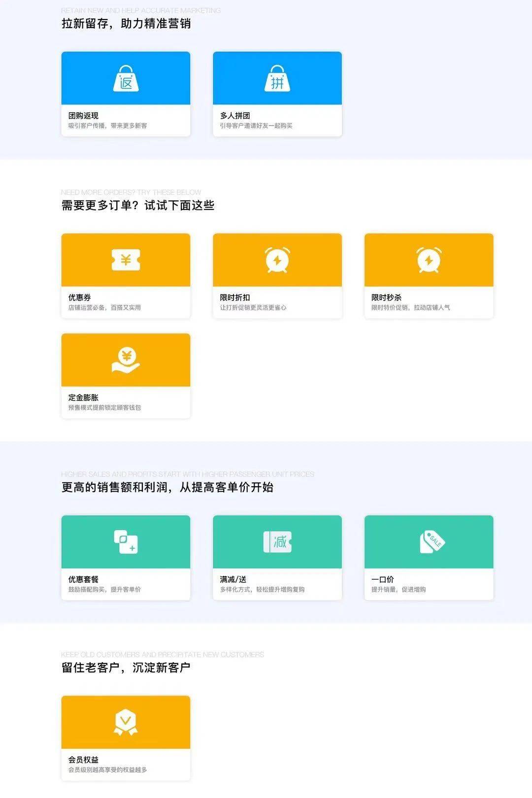
Task: Select the 一口价 title text
Action: 383,579
